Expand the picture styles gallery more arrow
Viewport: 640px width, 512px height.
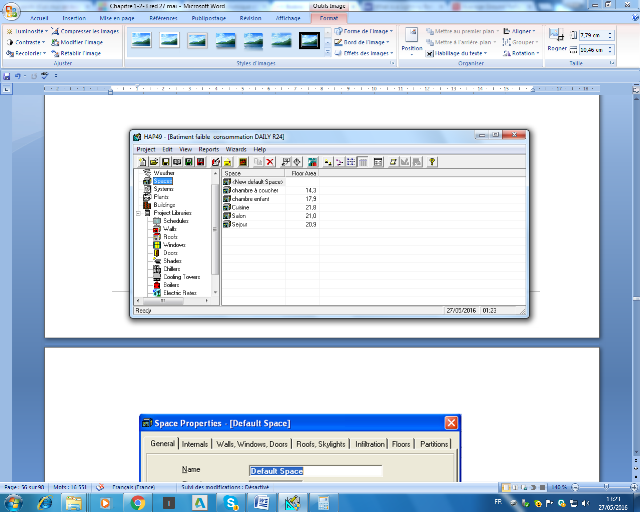(327, 52)
